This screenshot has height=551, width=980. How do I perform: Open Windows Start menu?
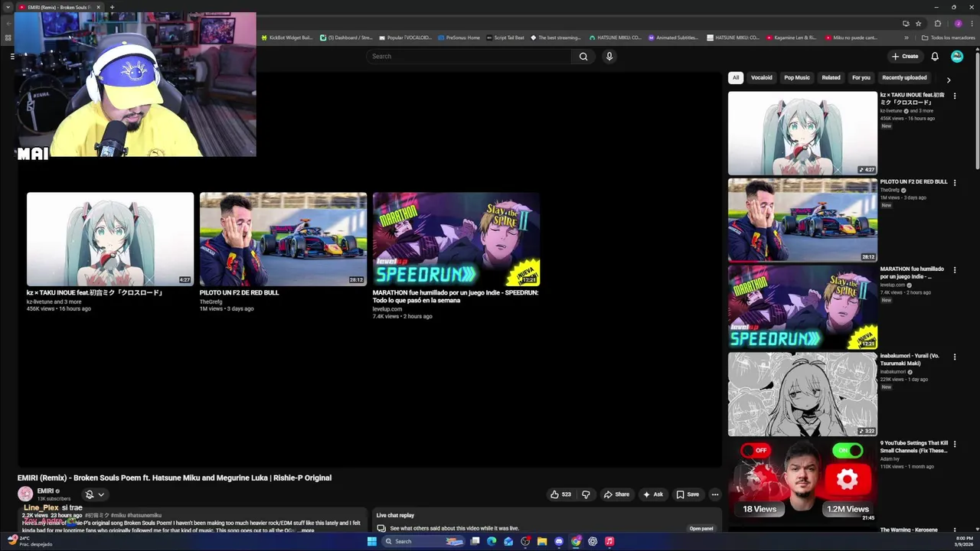point(372,541)
